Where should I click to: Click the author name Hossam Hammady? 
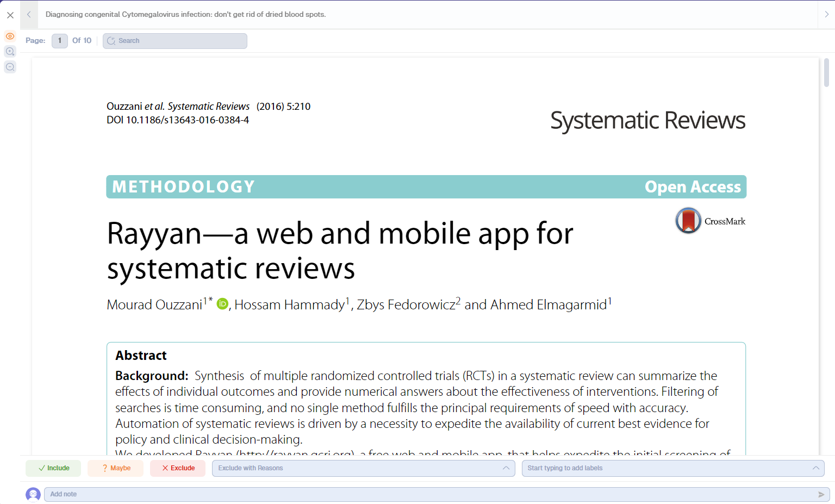[x=290, y=304]
